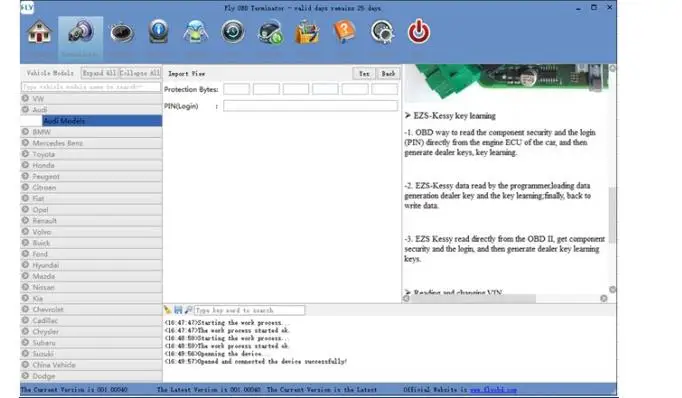Click the Expand All button
This screenshot has height=398, width=682.
[99, 73]
